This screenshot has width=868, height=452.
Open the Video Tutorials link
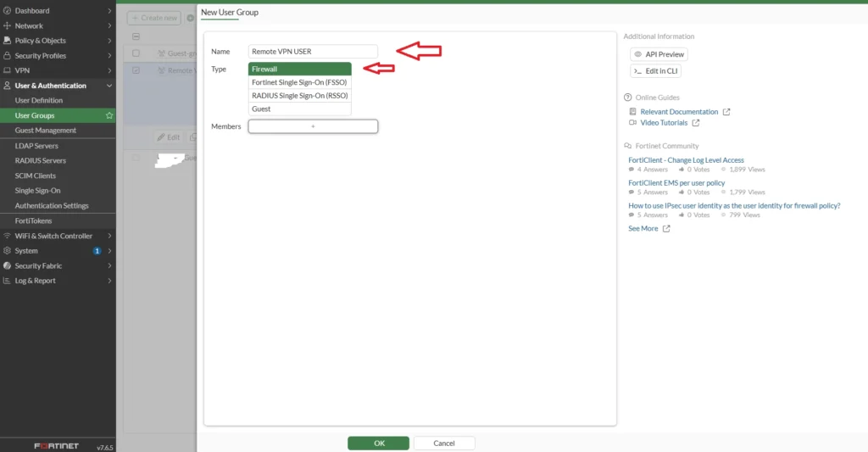(664, 123)
